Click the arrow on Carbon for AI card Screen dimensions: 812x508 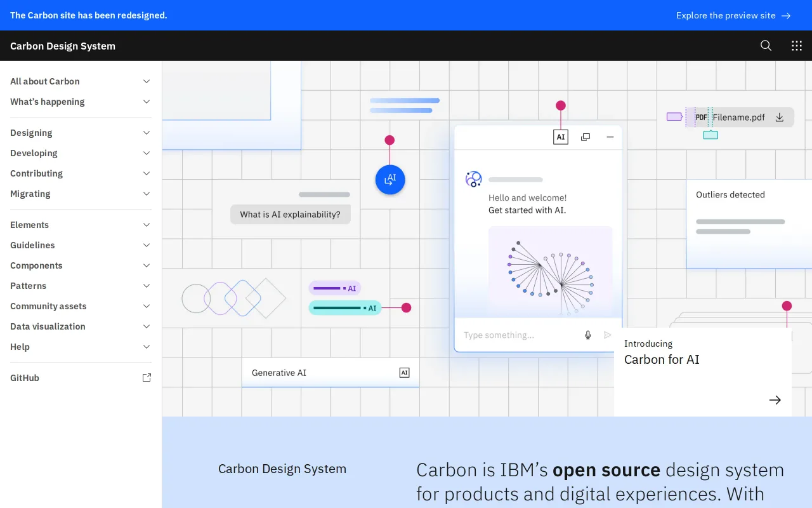(x=775, y=400)
